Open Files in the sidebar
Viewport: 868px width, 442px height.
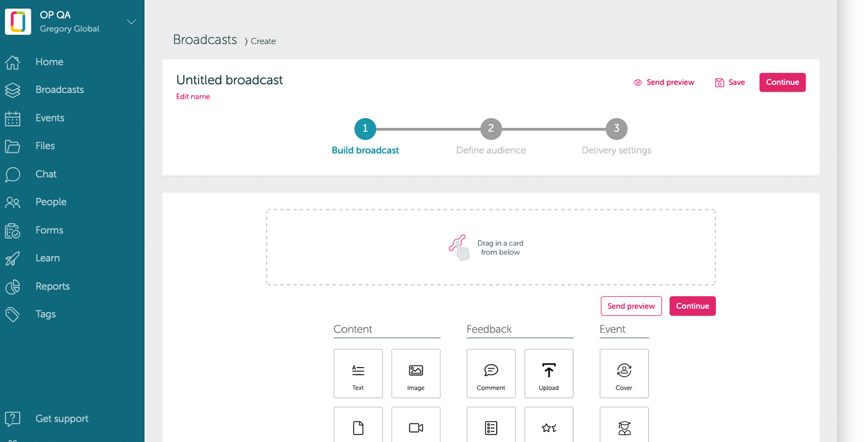point(45,146)
